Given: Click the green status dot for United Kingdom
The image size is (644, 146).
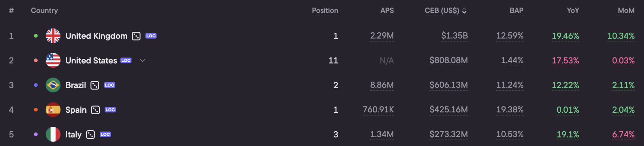Looking at the screenshot, I should [36, 36].
